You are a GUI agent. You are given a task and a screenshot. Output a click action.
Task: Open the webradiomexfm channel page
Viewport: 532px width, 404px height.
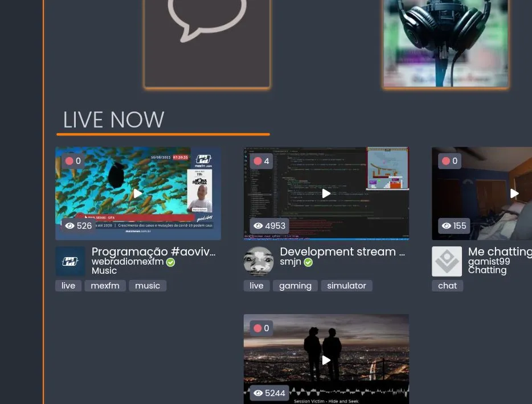point(127,262)
